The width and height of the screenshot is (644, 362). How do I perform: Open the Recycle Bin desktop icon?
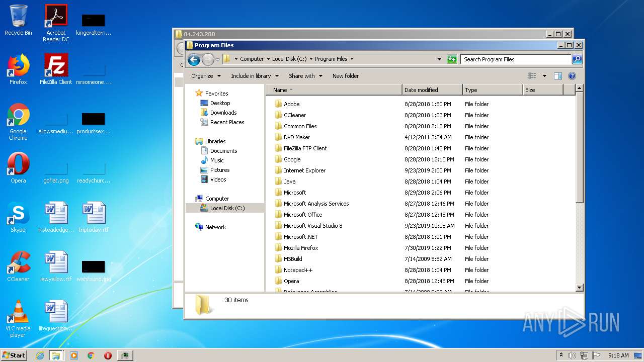(x=18, y=20)
